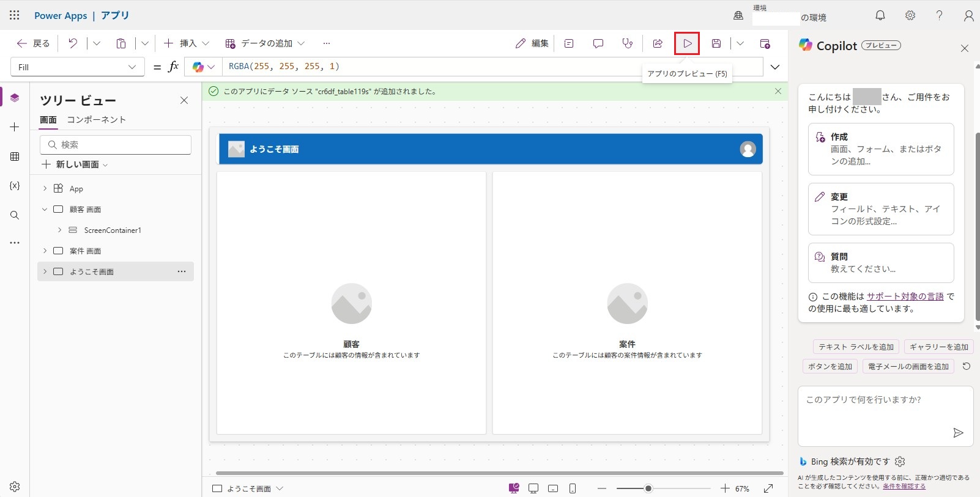The height and width of the screenshot is (497, 980).
Task: Click the tree view layers icon
Action: tap(15, 98)
